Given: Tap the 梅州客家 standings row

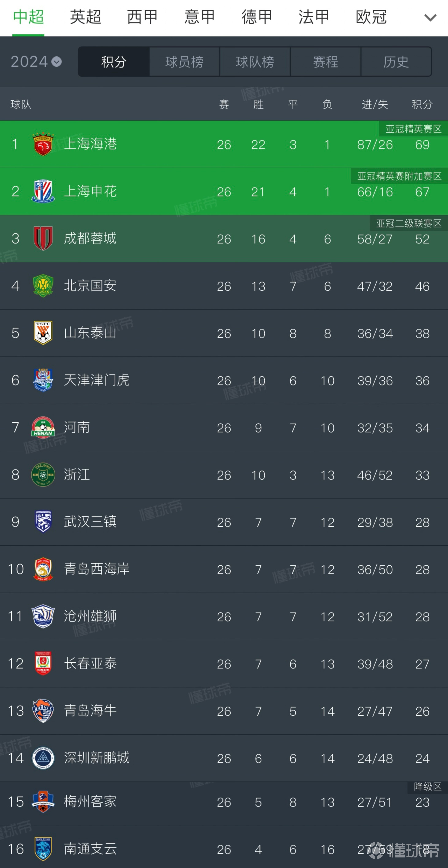Looking at the screenshot, I should tap(224, 802).
